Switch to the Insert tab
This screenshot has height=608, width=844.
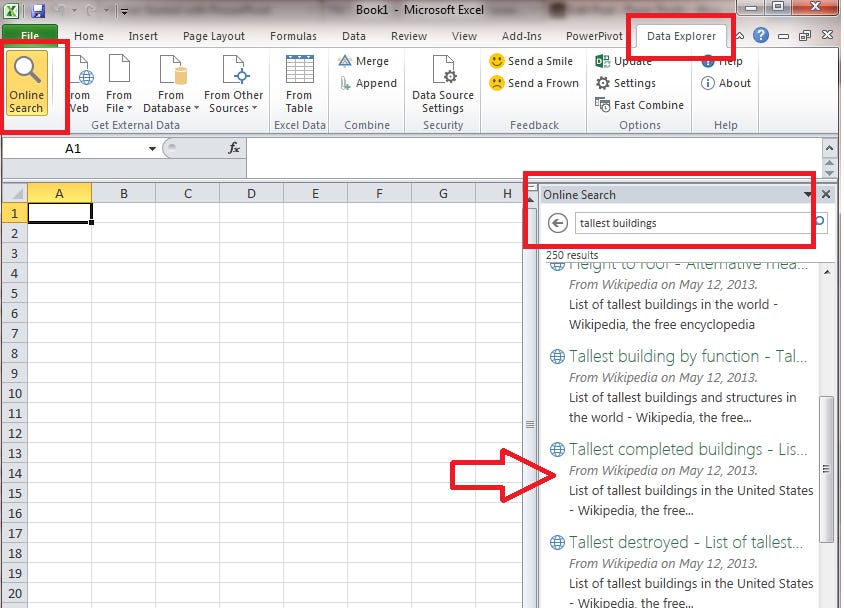pyautogui.click(x=143, y=36)
